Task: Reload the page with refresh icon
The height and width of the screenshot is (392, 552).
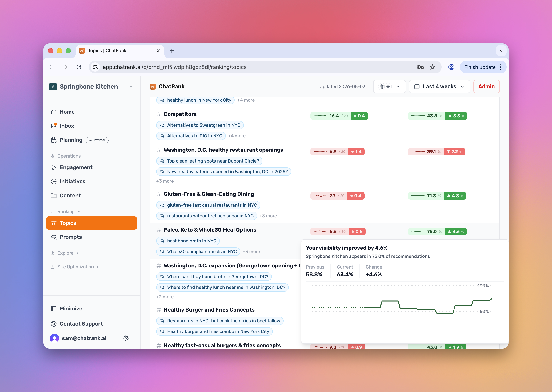Action: 79,67
